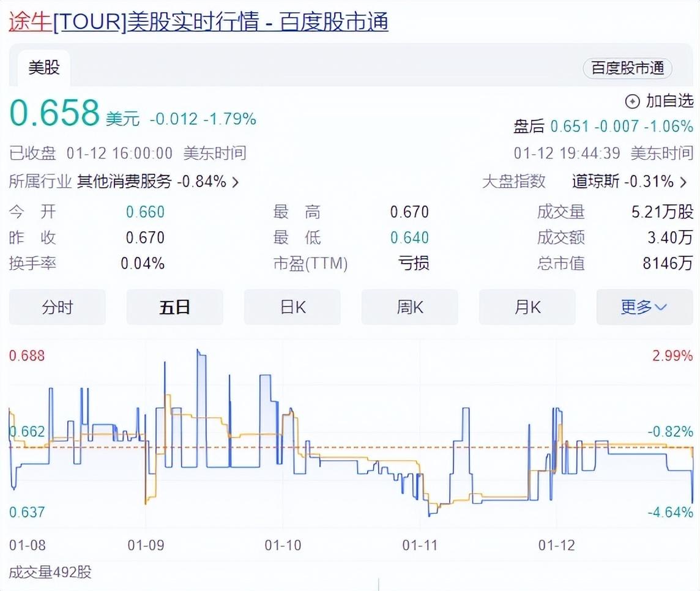Click the -4.64% chart percentage label
Screen dimensions: 700x591
670,512
